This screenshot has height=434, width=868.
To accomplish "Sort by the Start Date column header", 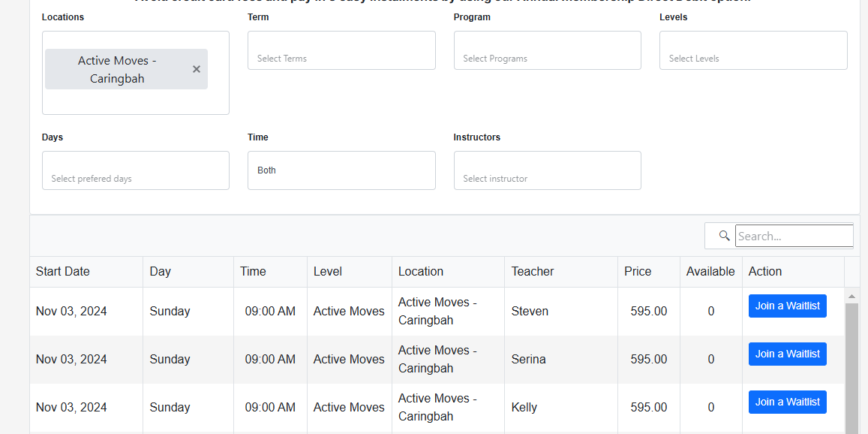I will (x=86, y=272).
